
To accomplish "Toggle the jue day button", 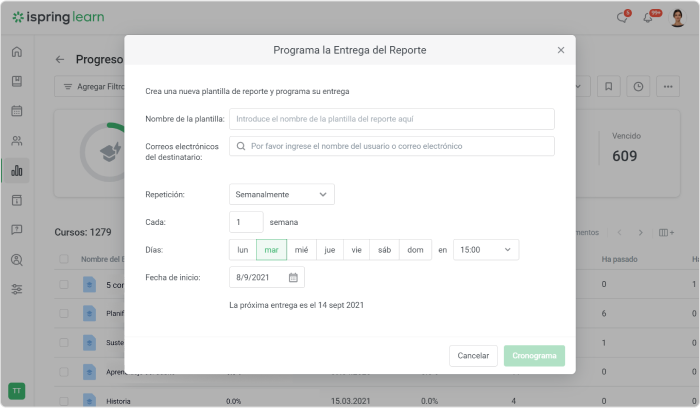I will click(330, 250).
